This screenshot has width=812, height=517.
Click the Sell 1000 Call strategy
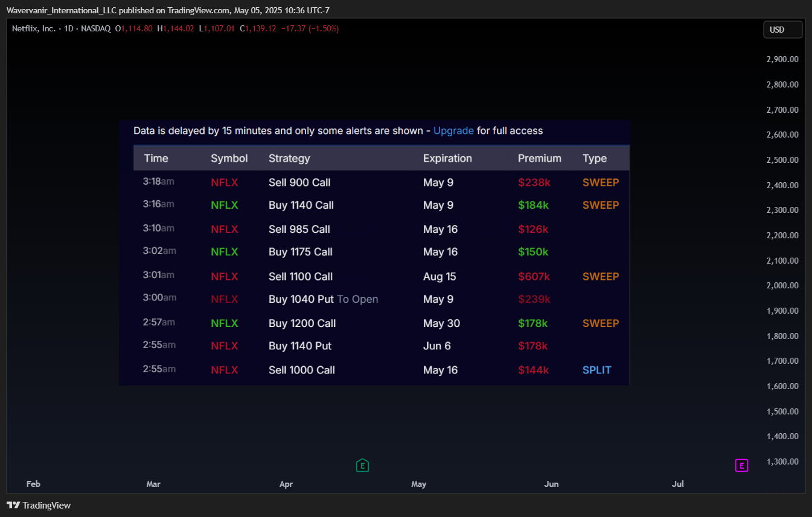(302, 370)
